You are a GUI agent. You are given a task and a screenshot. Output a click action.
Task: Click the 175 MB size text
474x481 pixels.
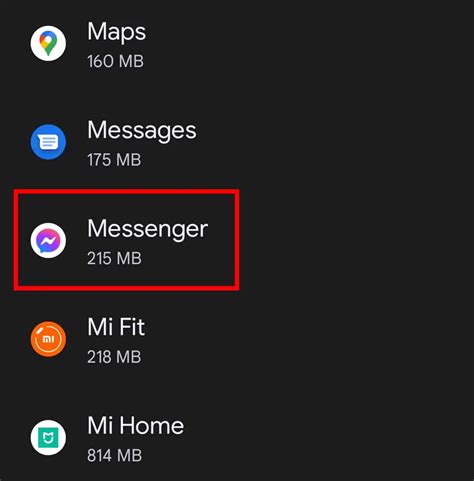(114, 160)
